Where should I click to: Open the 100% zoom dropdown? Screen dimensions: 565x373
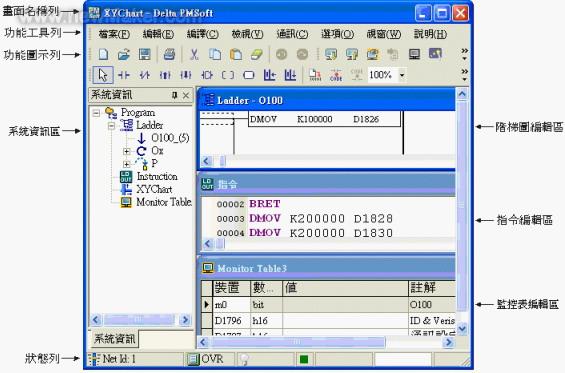pyautogui.click(x=401, y=75)
